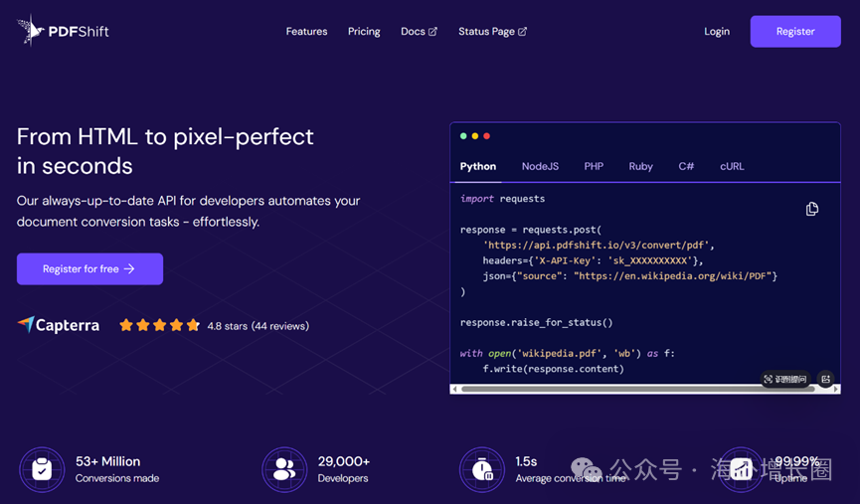Open the Features nav link
The image size is (860, 504).
click(306, 31)
